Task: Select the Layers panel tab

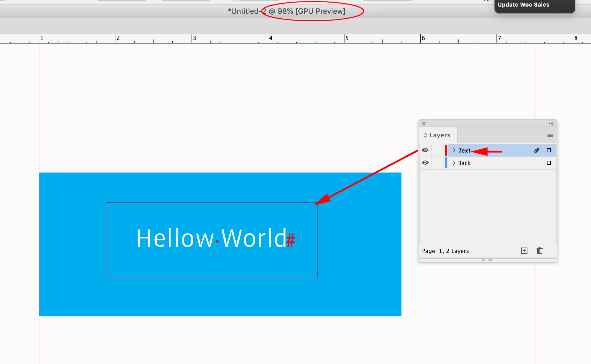Action: click(x=440, y=135)
